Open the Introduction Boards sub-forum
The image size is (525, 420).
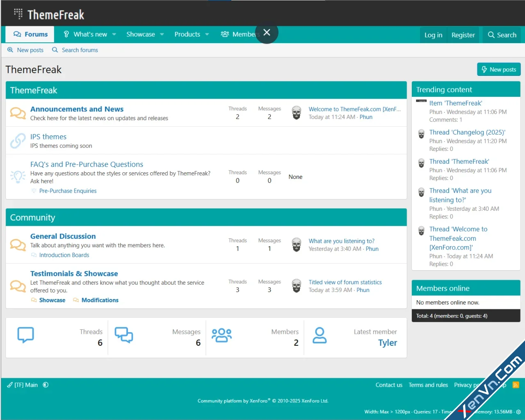pos(64,255)
